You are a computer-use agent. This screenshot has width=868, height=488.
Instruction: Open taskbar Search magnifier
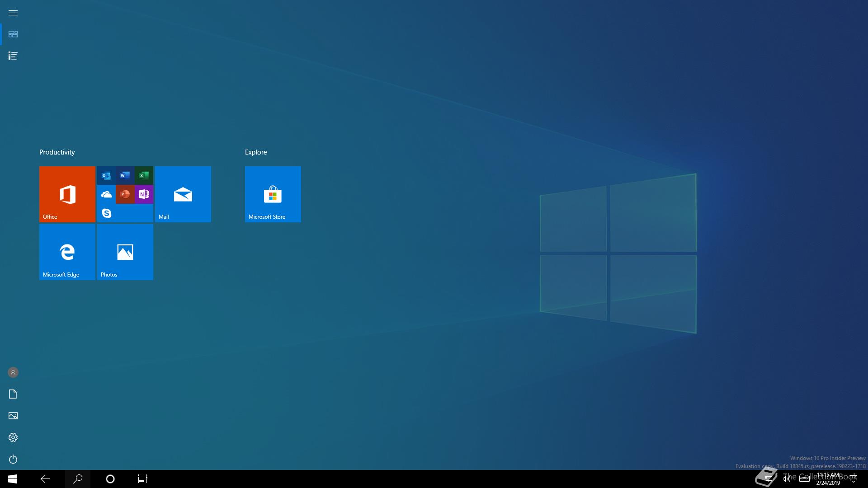click(x=78, y=479)
